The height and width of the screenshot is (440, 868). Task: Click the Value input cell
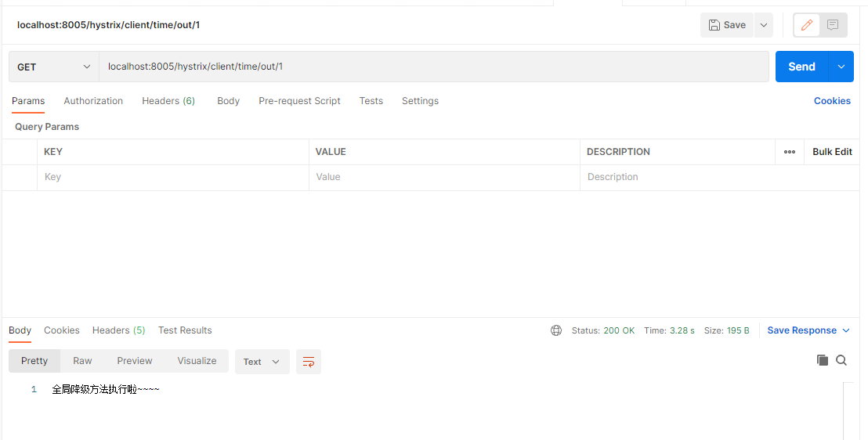click(x=444, y=177)
